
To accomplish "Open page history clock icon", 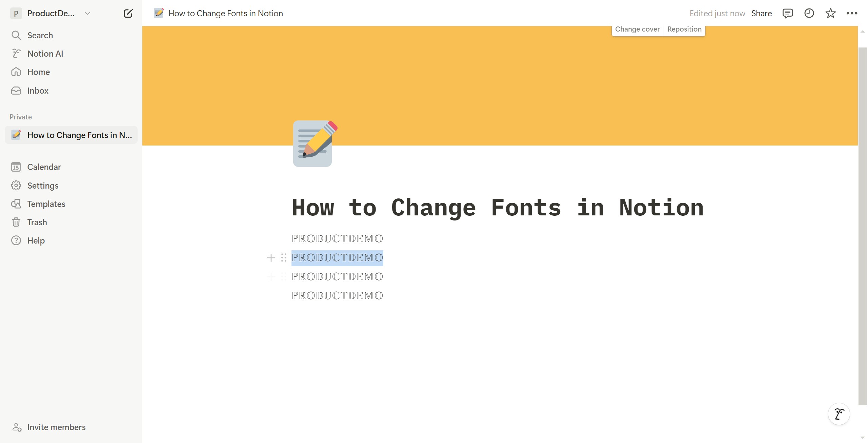I will tap(809, 13).
